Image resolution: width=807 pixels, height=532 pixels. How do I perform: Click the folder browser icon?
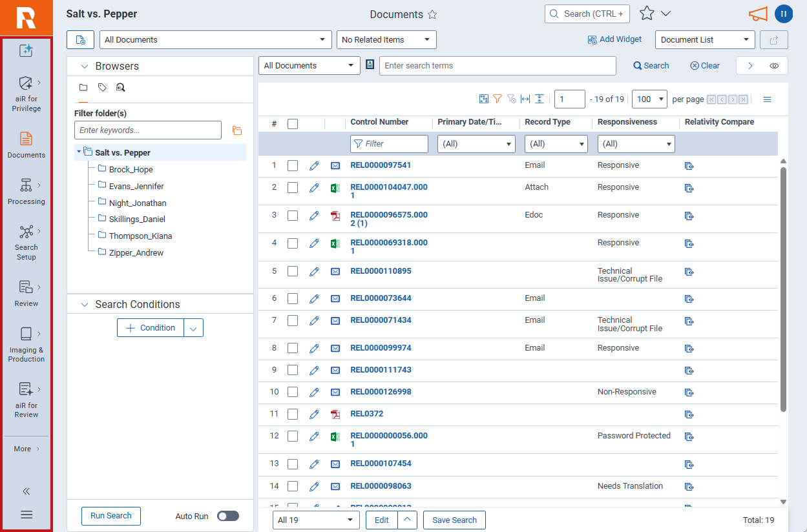[x=83, y=87]
